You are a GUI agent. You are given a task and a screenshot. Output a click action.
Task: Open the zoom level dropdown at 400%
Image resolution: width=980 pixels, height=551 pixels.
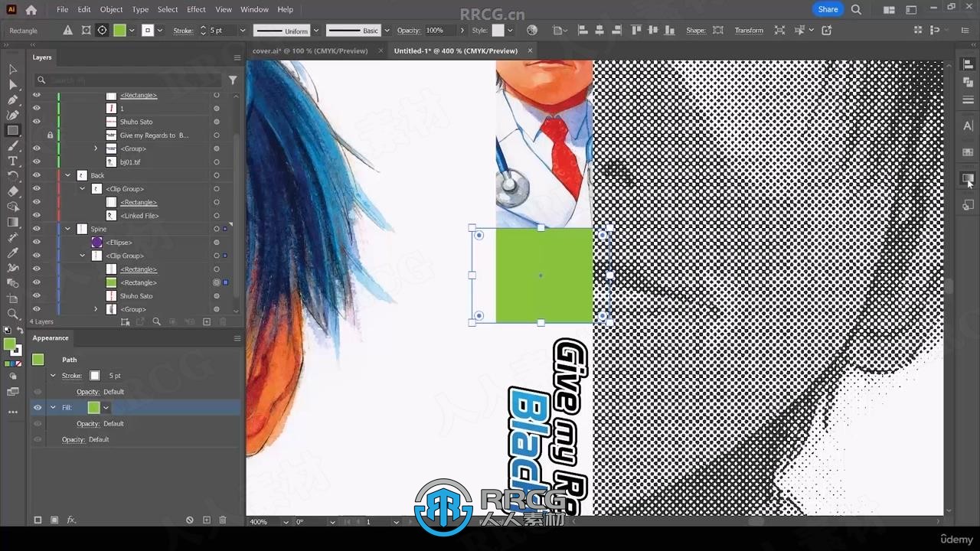click(x=286, y=522)
